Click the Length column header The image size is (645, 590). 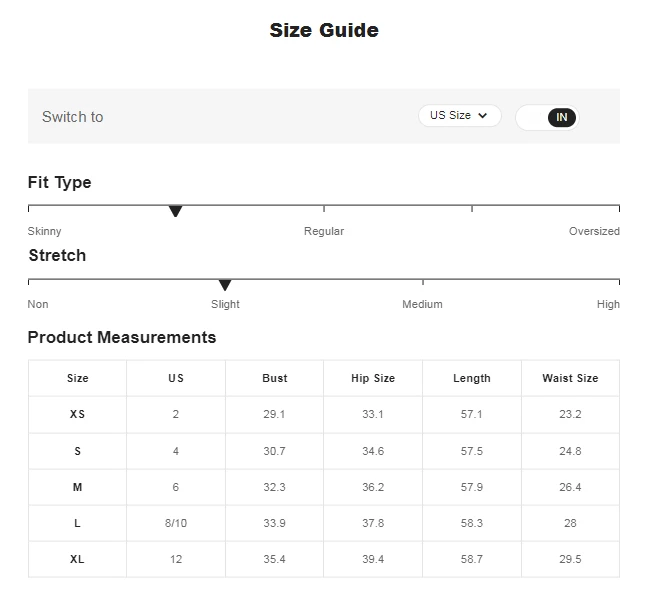point(472,378)
